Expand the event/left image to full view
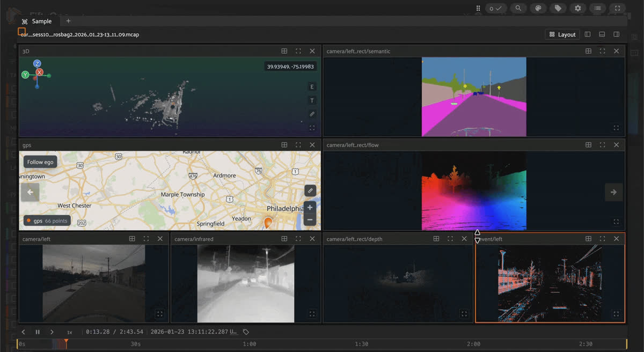 (x=616, y=314)
